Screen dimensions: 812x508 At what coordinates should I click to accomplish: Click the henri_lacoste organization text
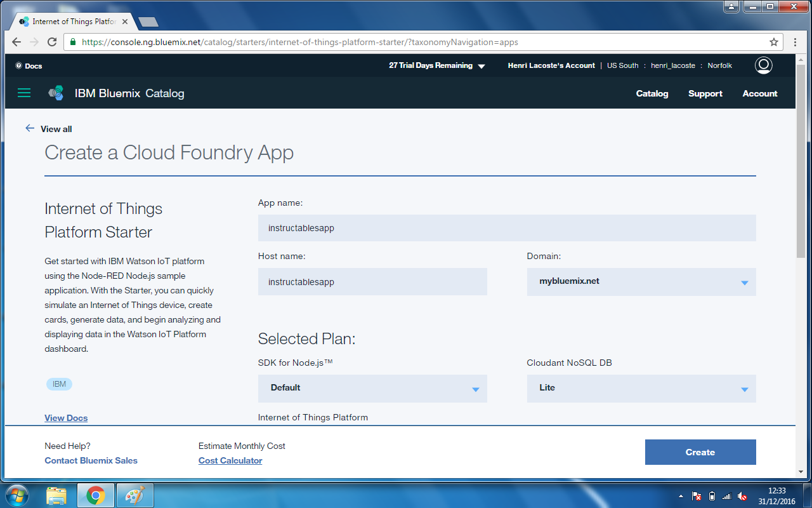tap(673, 65)
